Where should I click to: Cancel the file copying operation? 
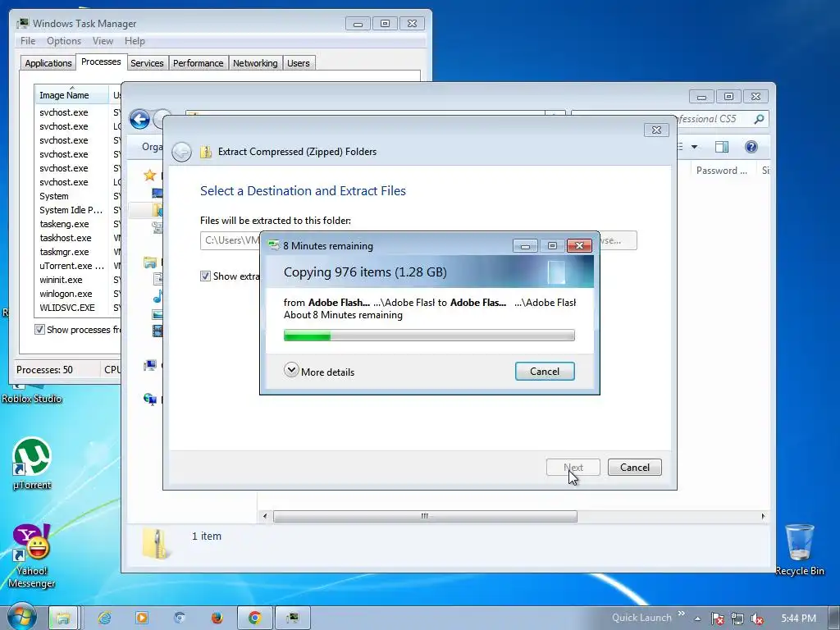tap(545, 372)
